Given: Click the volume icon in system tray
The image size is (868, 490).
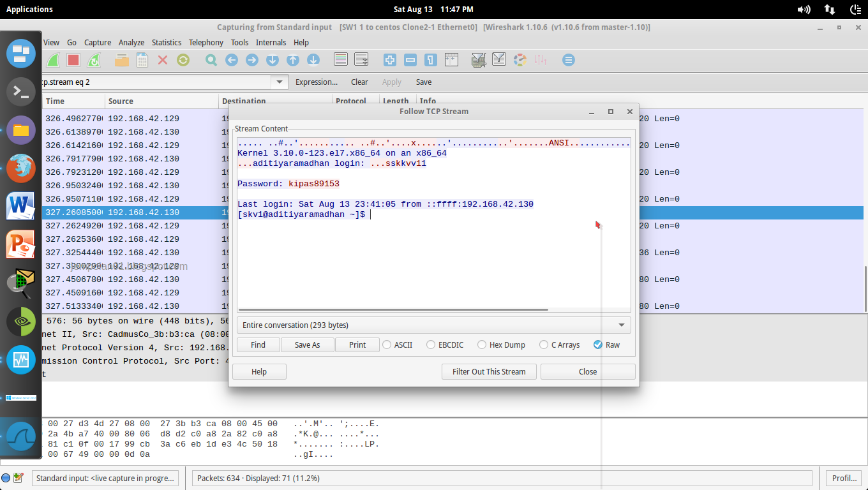Looking at the screenshot, I should coord(804,9).
